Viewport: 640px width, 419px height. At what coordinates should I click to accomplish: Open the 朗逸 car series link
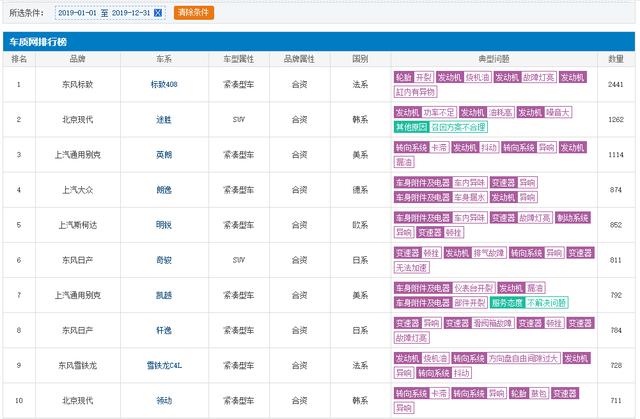pyautogui.click(x=164, y=190)
